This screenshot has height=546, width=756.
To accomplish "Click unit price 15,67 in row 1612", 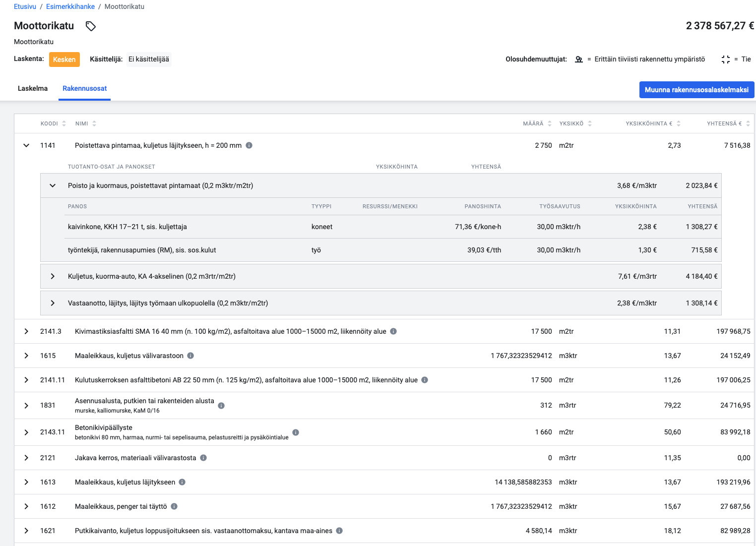I will click(x=672, y=506).
